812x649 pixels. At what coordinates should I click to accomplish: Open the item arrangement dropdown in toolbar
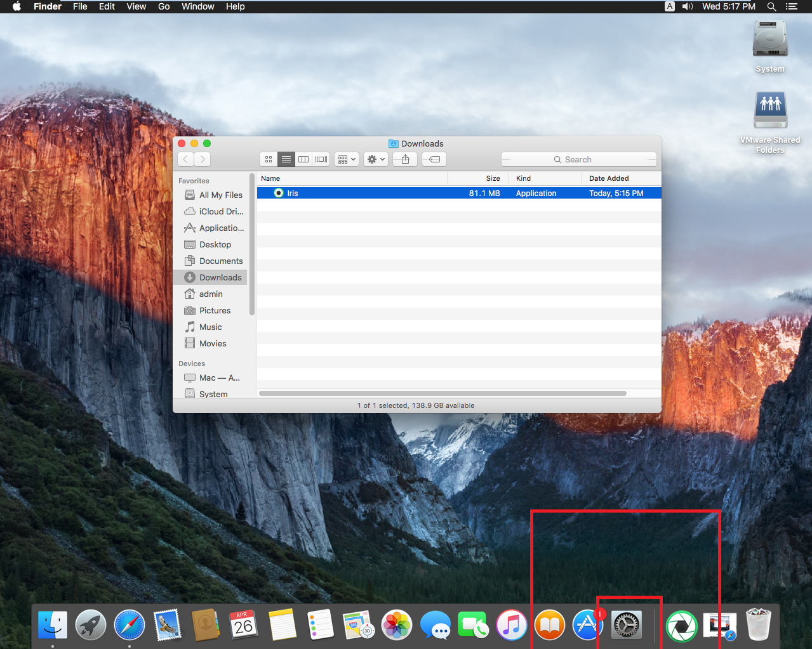click(x=347, y=159)
